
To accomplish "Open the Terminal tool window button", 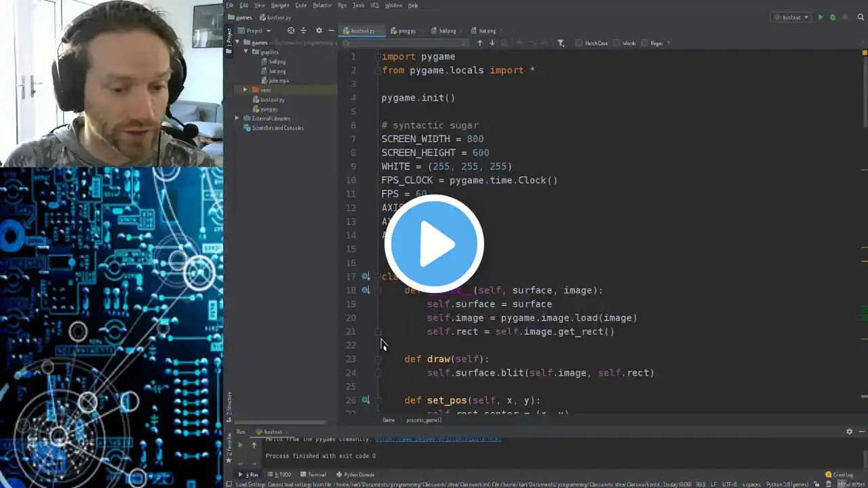I will [314, 474].
